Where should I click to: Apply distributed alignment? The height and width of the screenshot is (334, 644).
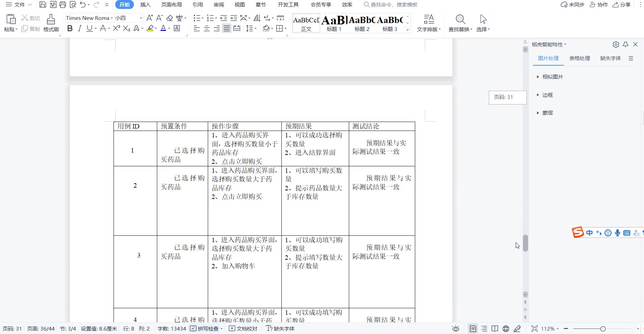tap(237, 29)
